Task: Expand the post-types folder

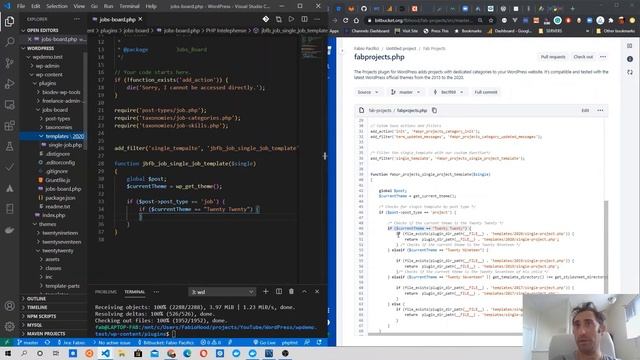Action: pyautogui.click(x=53, y=119)
